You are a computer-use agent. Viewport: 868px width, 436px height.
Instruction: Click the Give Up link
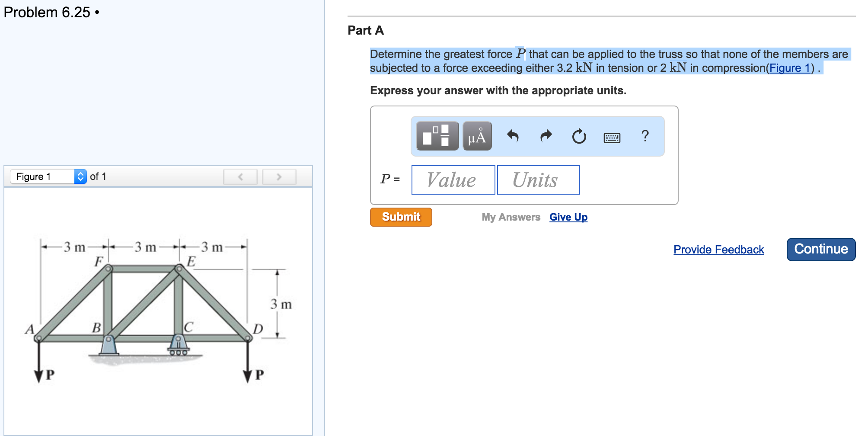point(568,217)
